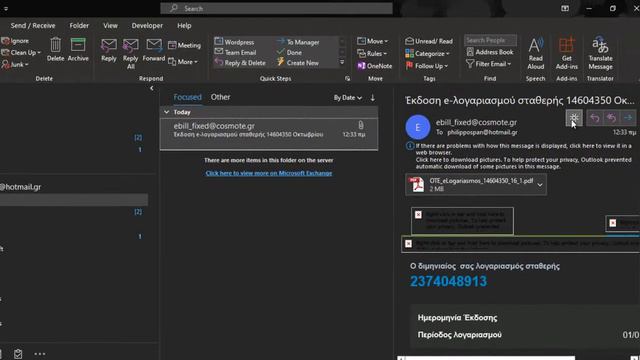This screenshot has height=360, width=640.
Task: Forward the selected message
Action: tap(154, 50)
